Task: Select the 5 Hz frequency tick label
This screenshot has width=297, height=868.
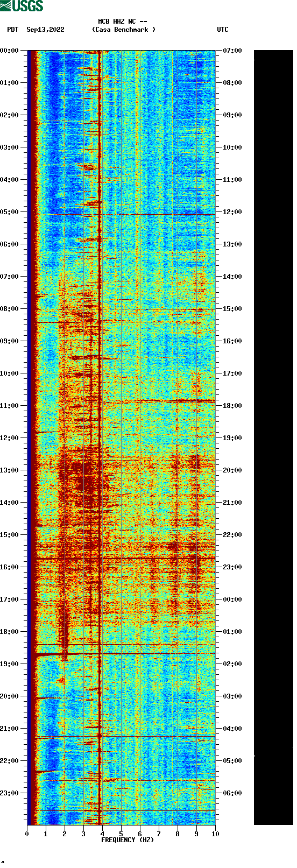Action: point(121,834)
